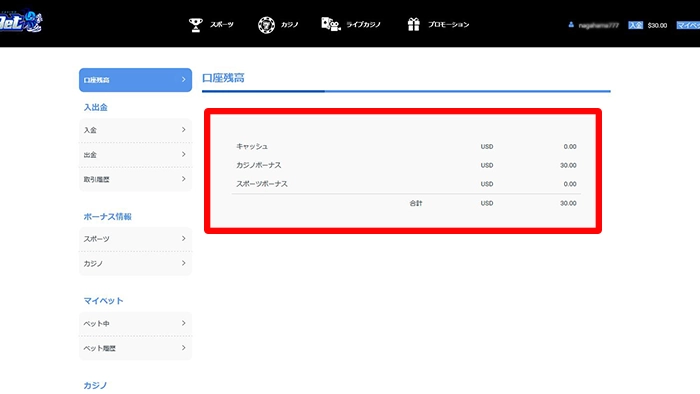Viewport: 700px width, 394px height.
Task: Click the chevron beside 取引履歴
Action: [x=183, y=179]
